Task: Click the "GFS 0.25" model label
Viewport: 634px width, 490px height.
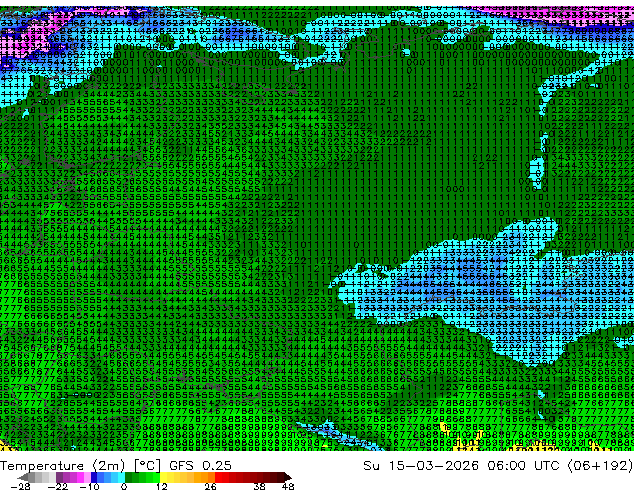Action: coord(200,466)
